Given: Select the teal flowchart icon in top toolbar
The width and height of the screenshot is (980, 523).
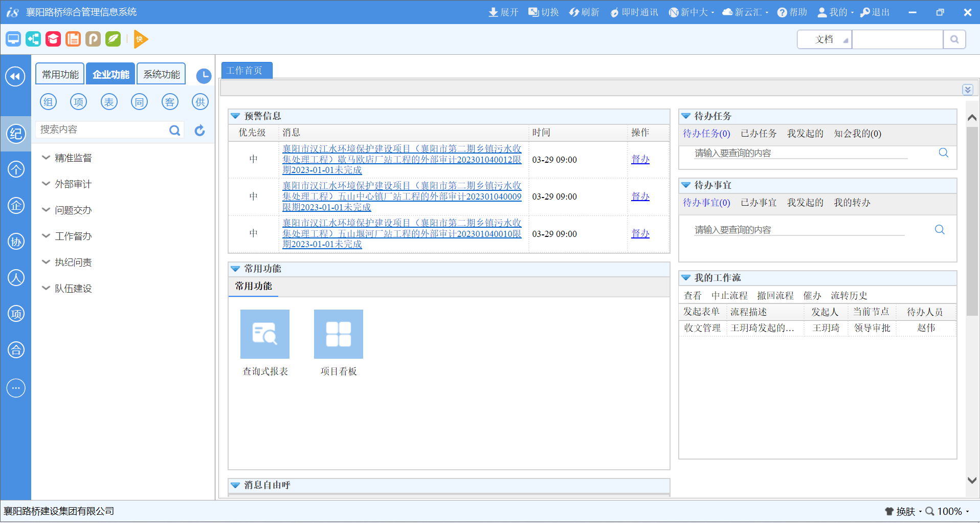Looking at the screenshot, I should tap(33, 39).
